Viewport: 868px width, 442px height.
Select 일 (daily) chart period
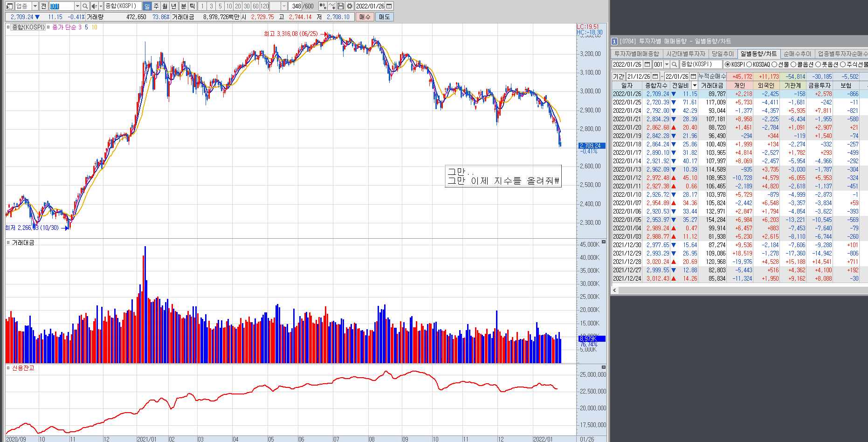pyautogui.click(x=147, y=6)
